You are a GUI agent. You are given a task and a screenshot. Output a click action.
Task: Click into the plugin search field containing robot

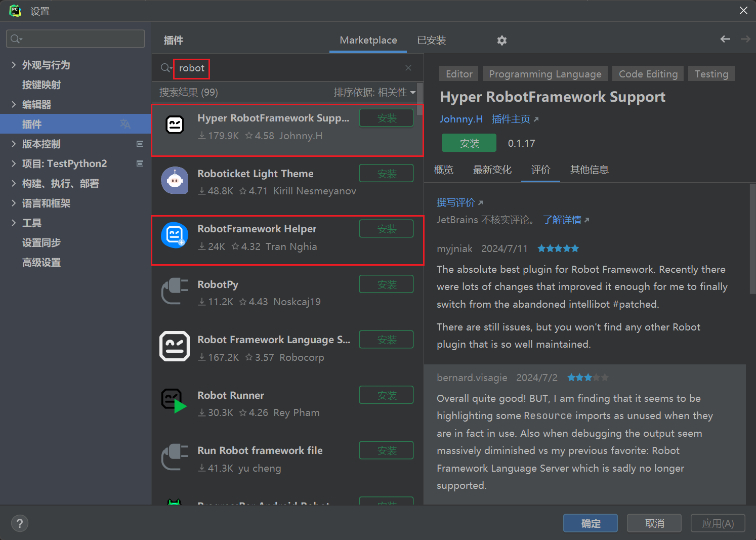[x=288, y=68]
